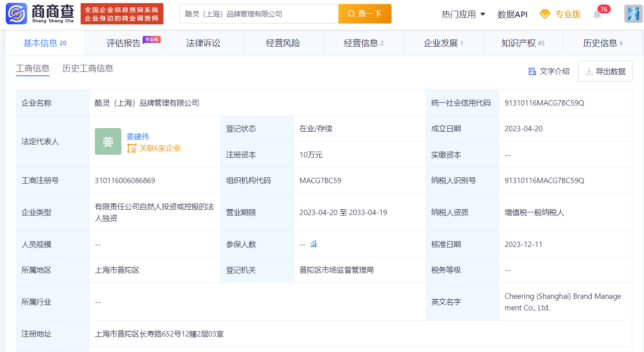
Task: Click the 注册资本 value 10万元
Action: click(311, 155)
